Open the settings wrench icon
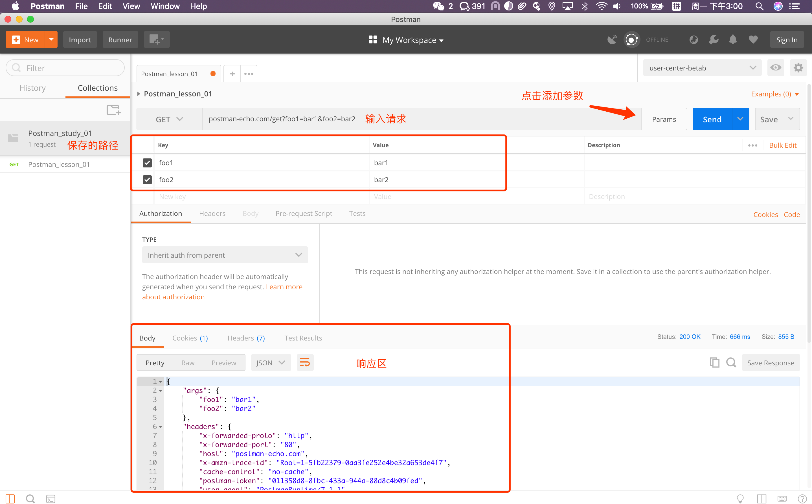This screenshot has width=812, height=504. (714, 40)
